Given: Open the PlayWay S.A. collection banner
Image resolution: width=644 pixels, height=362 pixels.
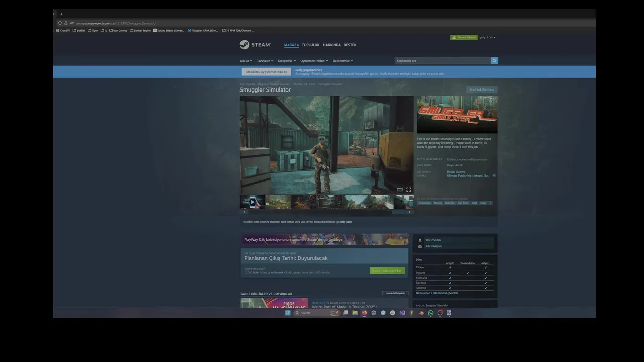Looking at the screenshot, I should coord(325,240).
